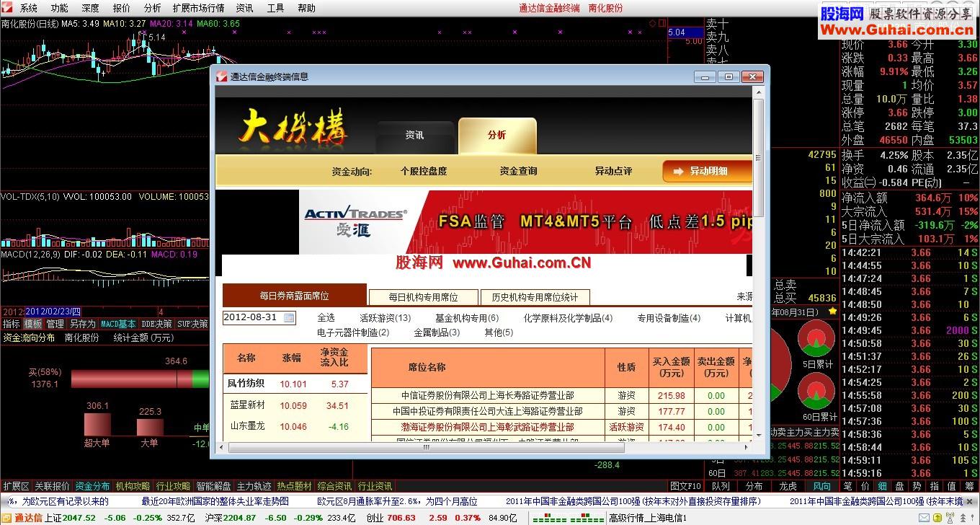Open 个股控盘度 link

[424, 171]
